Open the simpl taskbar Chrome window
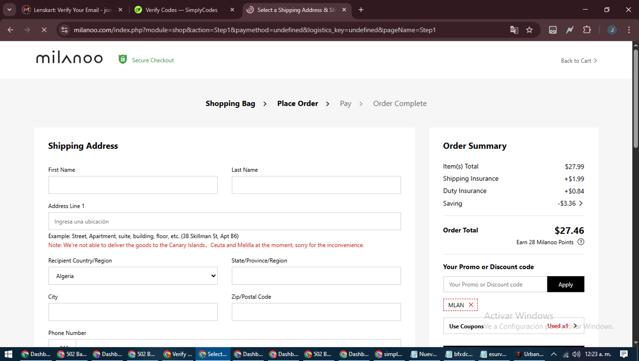Image resolution: width=639 pixels, height=361 pixels. (388, 354)
